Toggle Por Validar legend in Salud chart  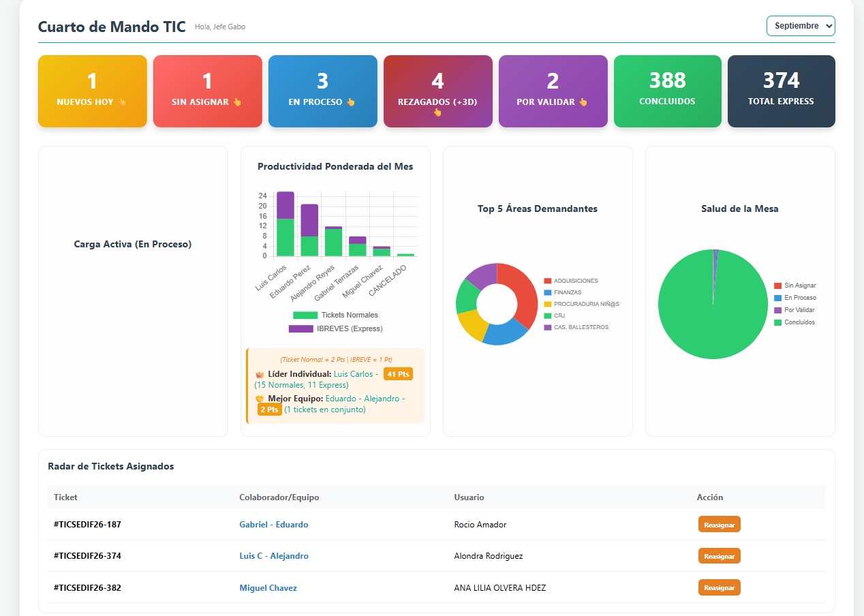click(x=795, y=310)
